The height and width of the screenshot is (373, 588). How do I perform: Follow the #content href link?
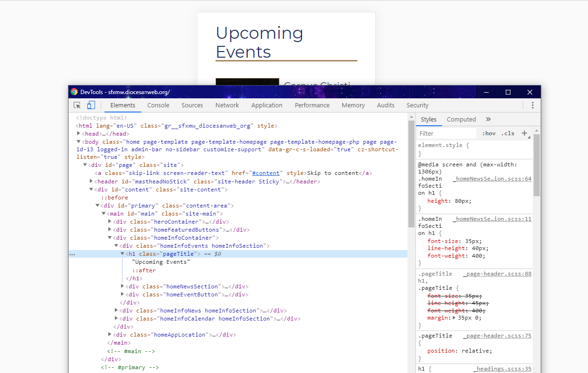267,173
